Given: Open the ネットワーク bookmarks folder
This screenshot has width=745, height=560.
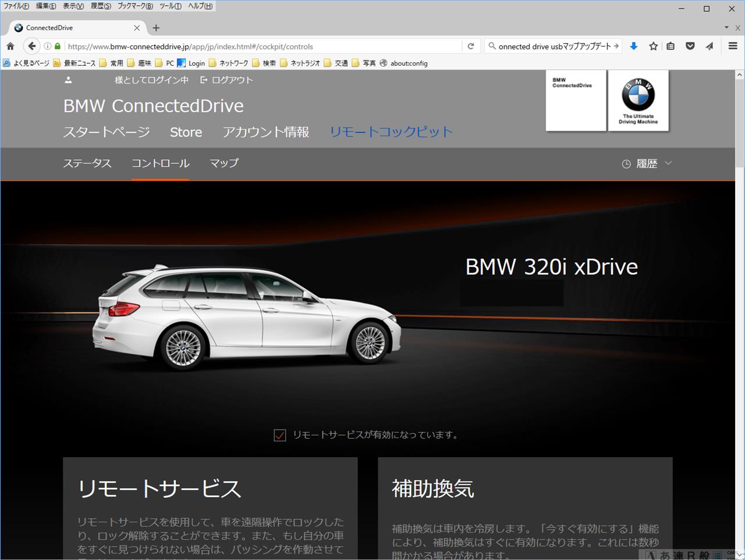Looking at the screenshot, I should click(229, 63).
